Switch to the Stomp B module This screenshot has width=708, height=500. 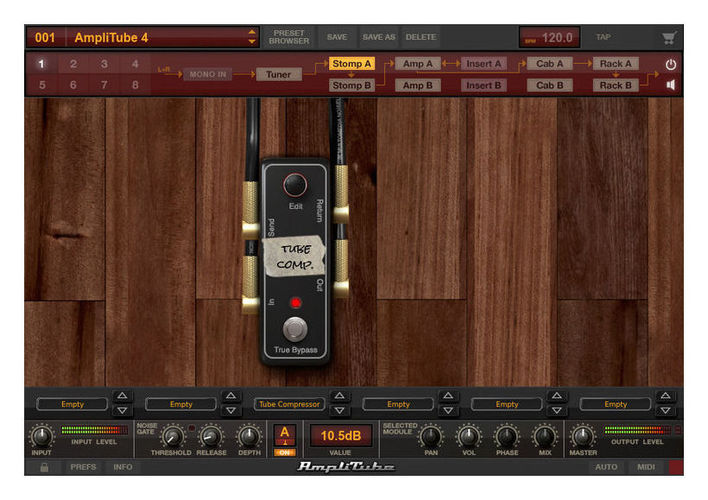(352, 85)
